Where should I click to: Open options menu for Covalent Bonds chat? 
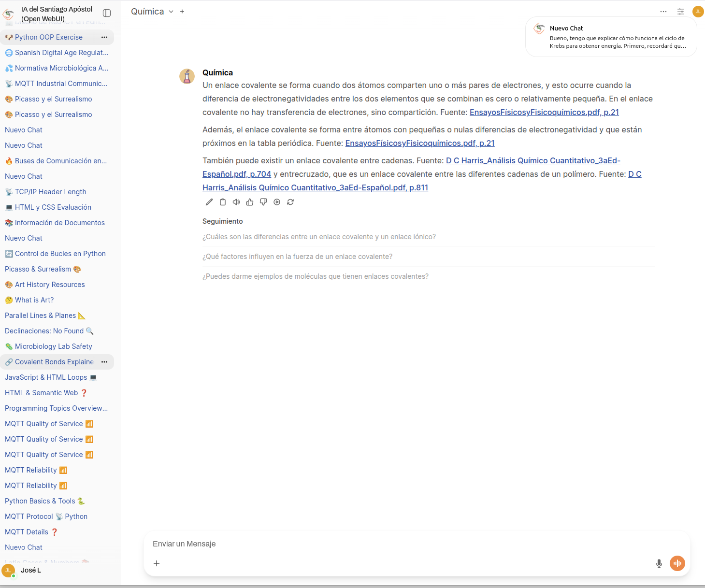click(x=104, y=362)
